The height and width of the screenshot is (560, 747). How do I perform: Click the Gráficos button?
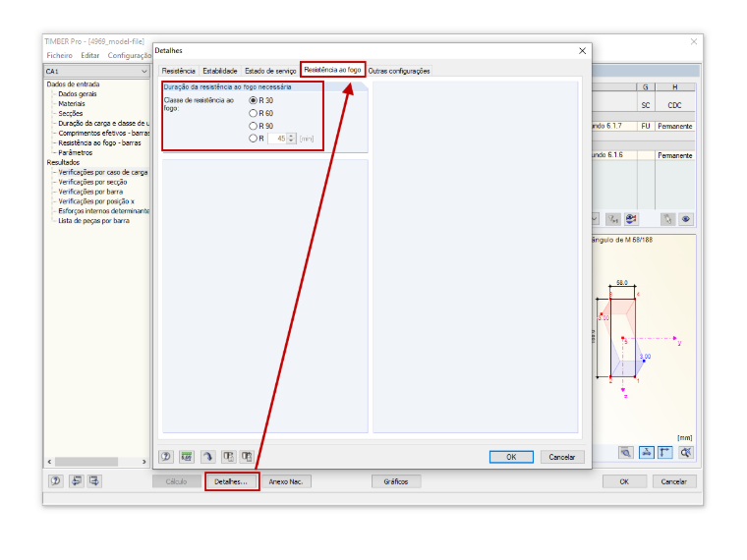396,481
